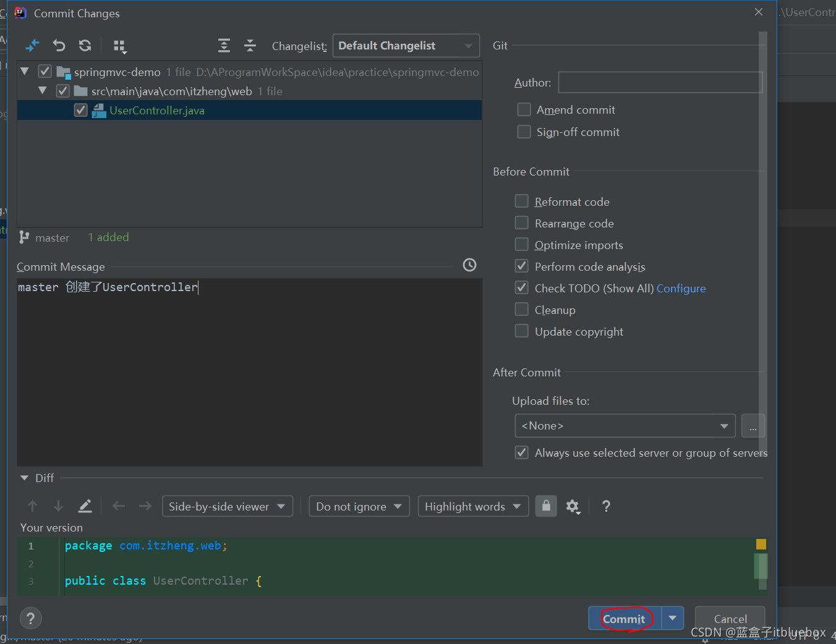Open the Default Changelist dropdown

406,46
